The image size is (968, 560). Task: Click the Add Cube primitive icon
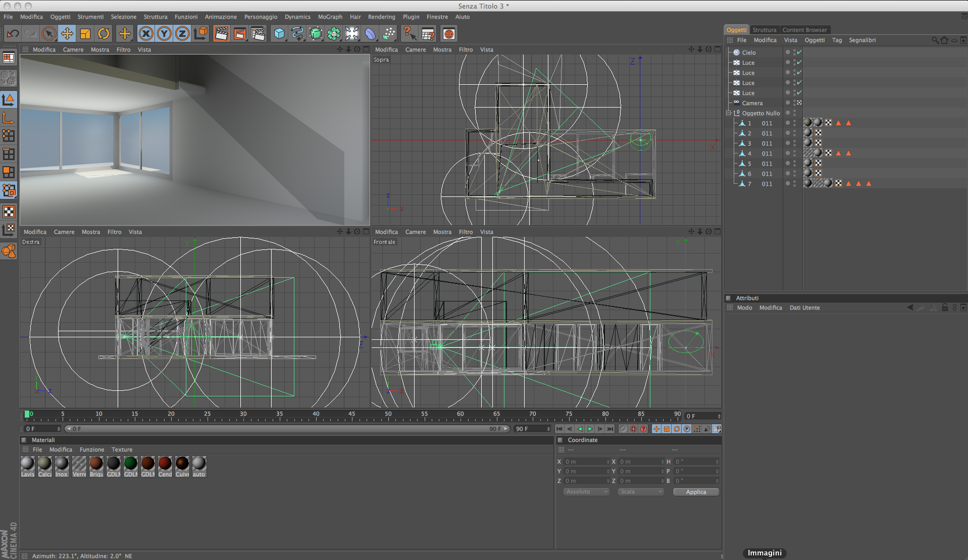coord(279,34)
